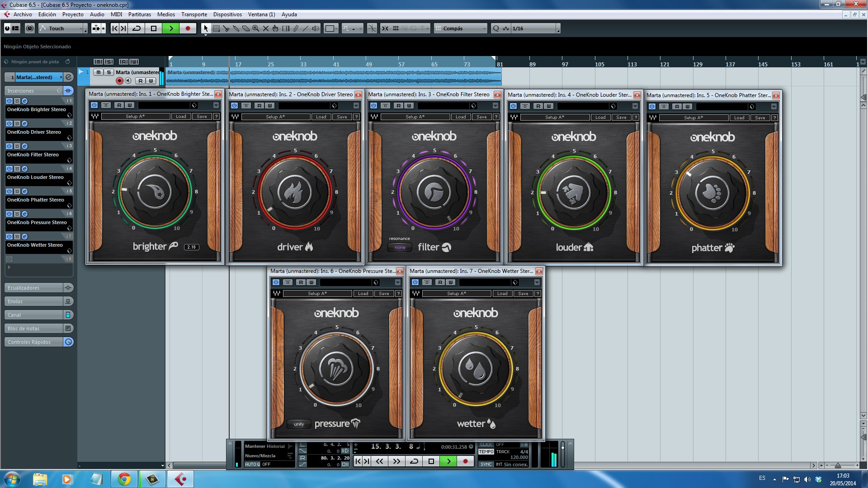
Task: Open the OneKnob Driver editor 'e' icon
Action: coord(25,123)
